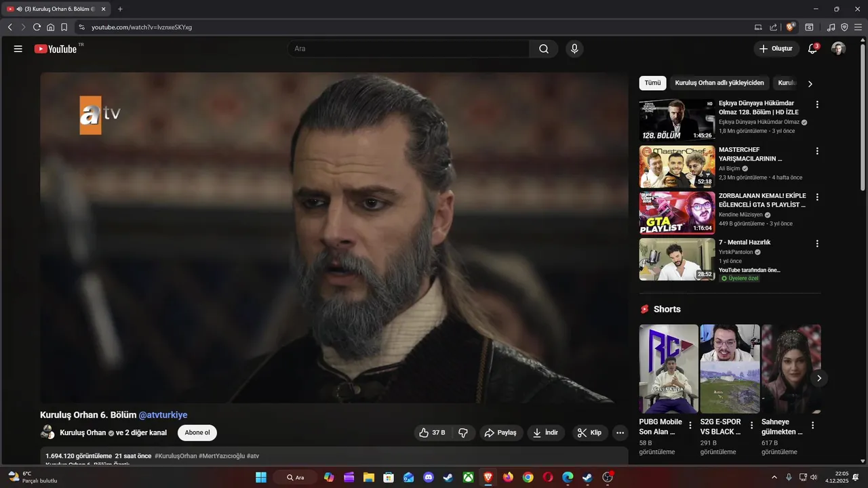Open the GTA Playlist video thumbnail

pyautogui.click(x=677, y=213)
